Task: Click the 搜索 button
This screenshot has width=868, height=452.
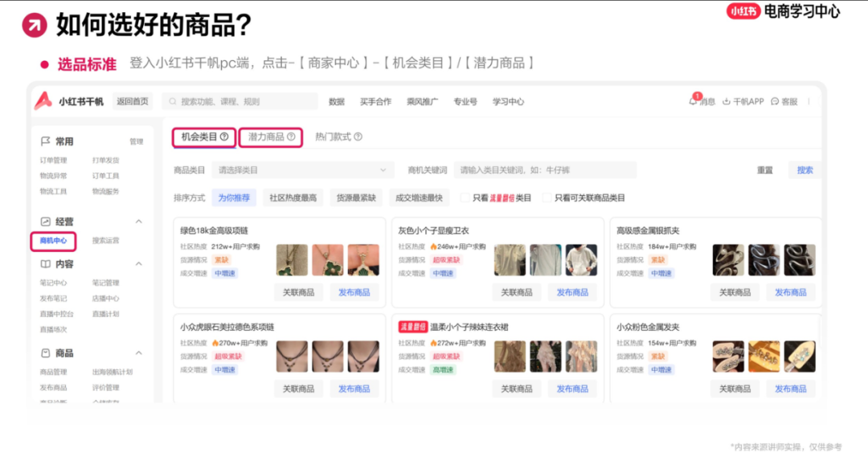Action: 805,170
